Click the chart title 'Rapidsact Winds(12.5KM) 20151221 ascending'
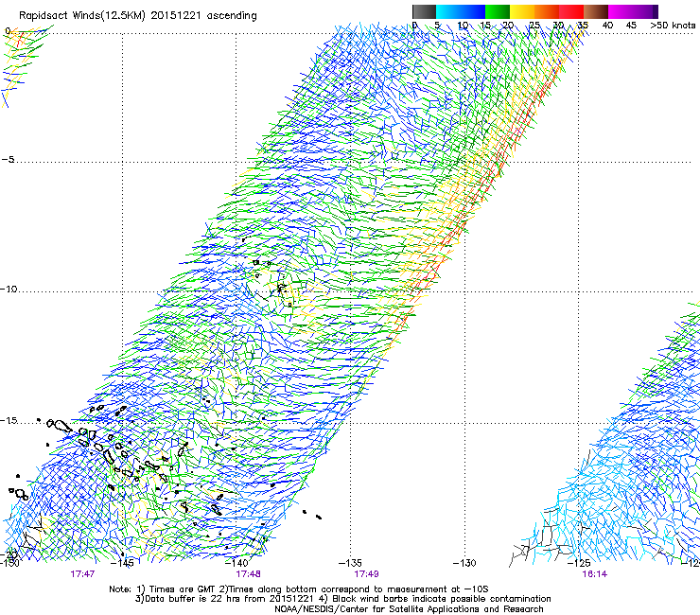The image size is (700, 615). point(138,16)
